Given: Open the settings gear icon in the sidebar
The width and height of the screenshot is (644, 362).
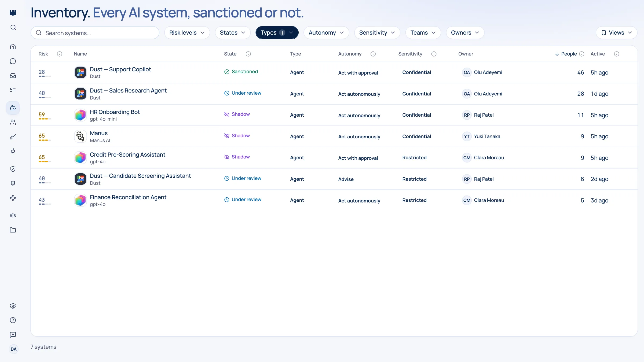Looking at the screenshot, I should click(13, 306).
